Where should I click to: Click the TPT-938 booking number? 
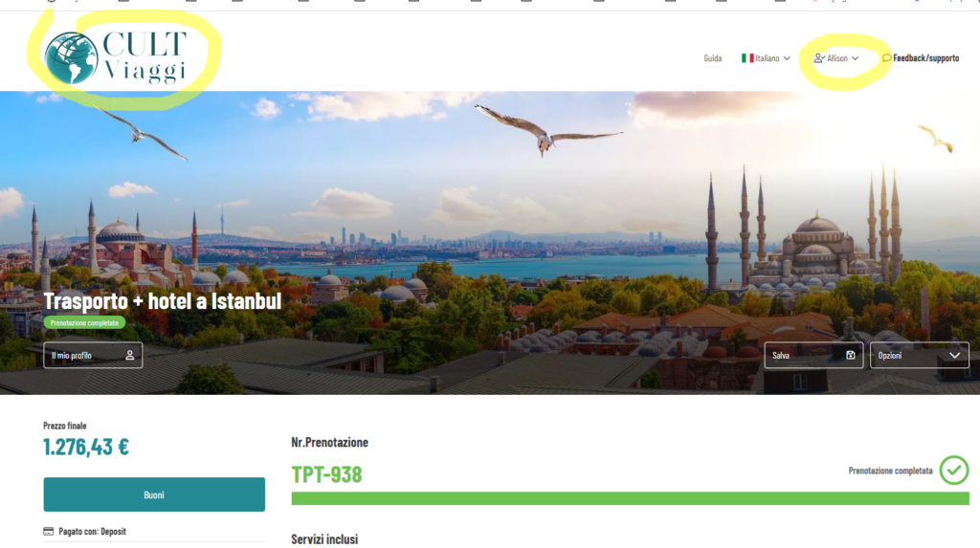[326, 475]
